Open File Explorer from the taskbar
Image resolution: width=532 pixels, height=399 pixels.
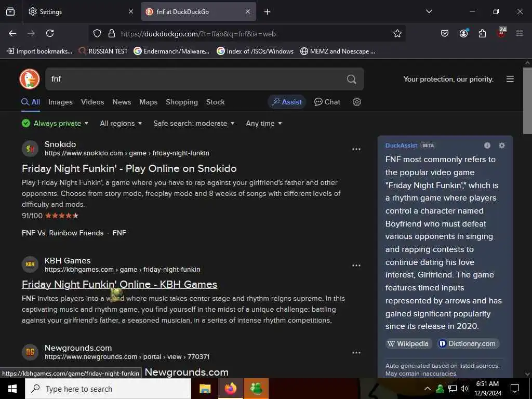pyautogui.click(x=205, y=389)
